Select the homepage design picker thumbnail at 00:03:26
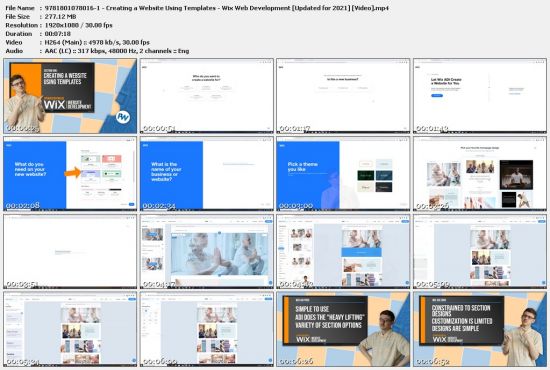The image size is (550, 370). pos(480,174)
